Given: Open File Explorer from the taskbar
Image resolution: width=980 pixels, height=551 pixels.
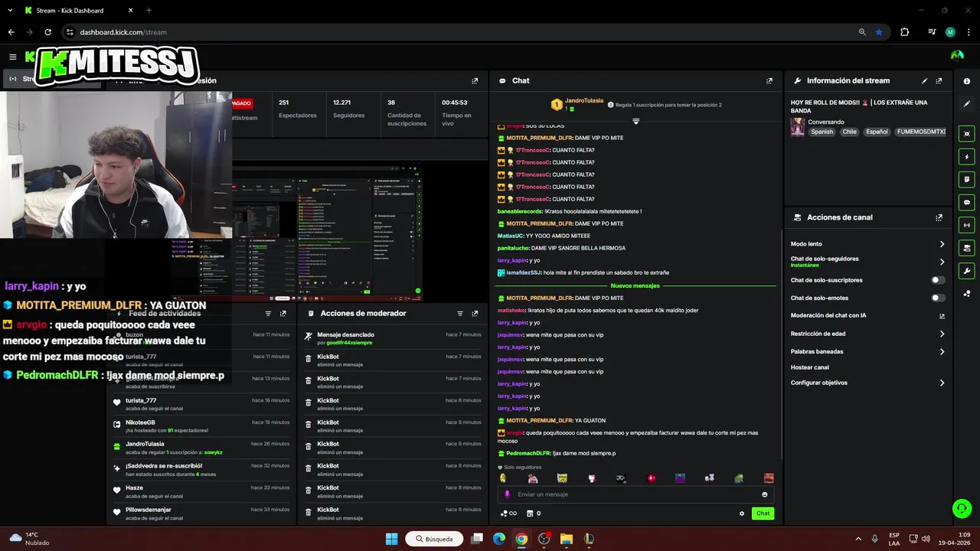Looking at the screenshot, I should pos(567,539).
